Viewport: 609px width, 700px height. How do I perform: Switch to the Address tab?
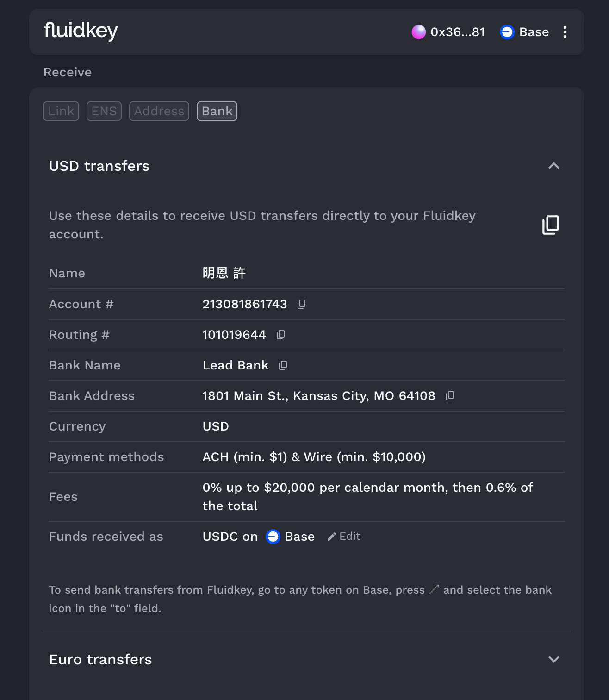point(159,111)
